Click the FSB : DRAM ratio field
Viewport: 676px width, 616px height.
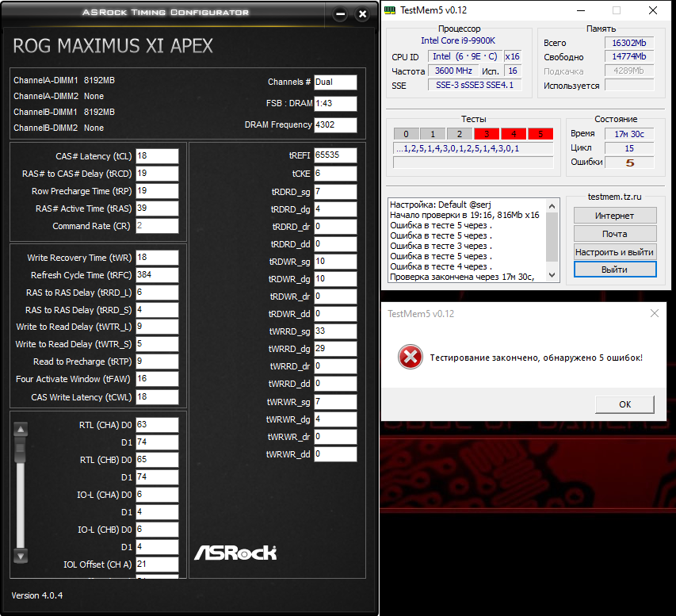(335, 104)
